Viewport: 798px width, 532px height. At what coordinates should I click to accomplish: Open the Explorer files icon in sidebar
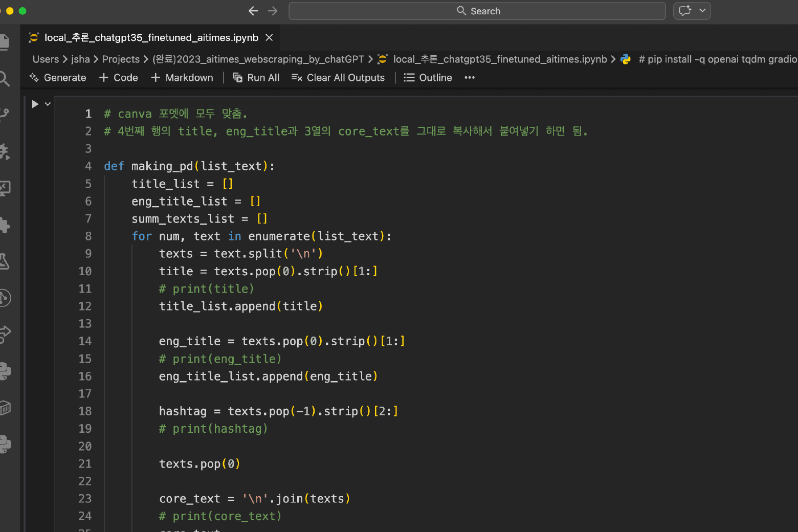click(x=4, y=42)
